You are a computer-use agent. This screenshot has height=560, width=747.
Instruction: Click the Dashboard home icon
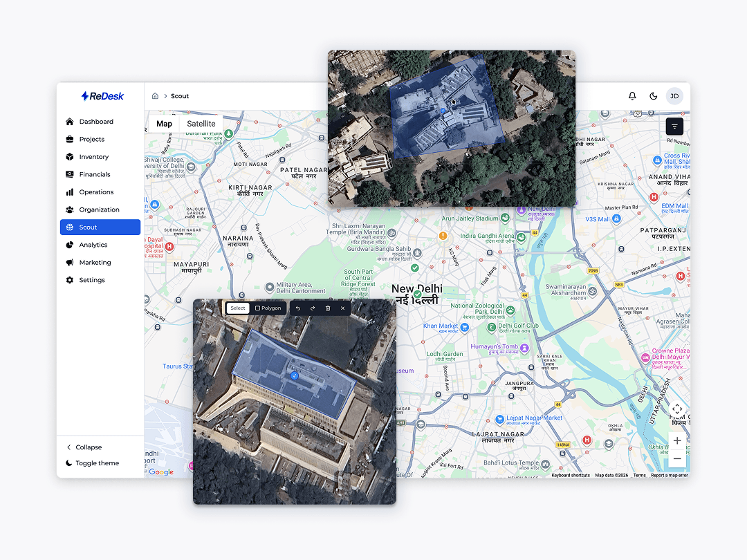(70, 122)
